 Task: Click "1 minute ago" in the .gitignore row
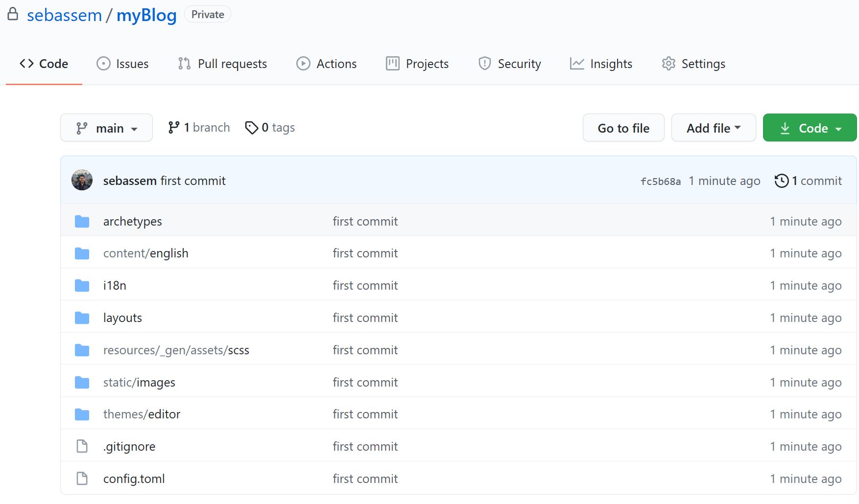tap(806, 447)
